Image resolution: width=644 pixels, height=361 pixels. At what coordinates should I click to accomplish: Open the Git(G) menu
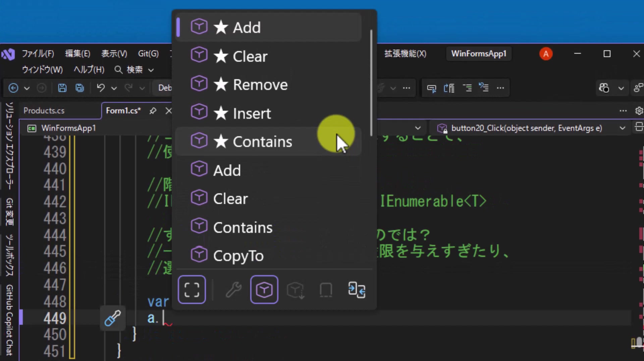148,54
